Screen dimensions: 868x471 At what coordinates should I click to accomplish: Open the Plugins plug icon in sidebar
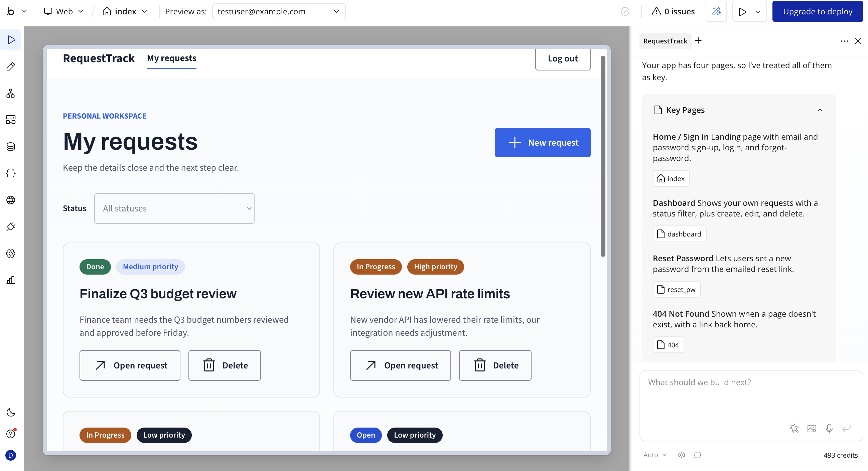tap(11, 227)
